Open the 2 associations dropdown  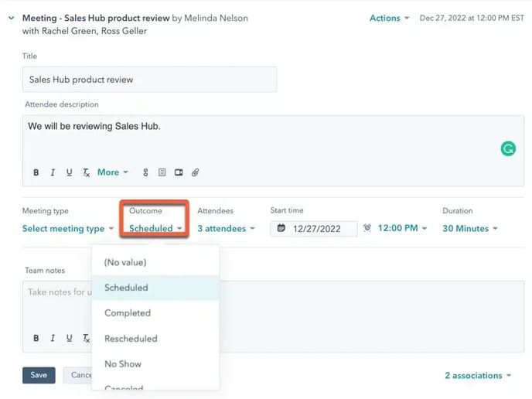(478, 375)
